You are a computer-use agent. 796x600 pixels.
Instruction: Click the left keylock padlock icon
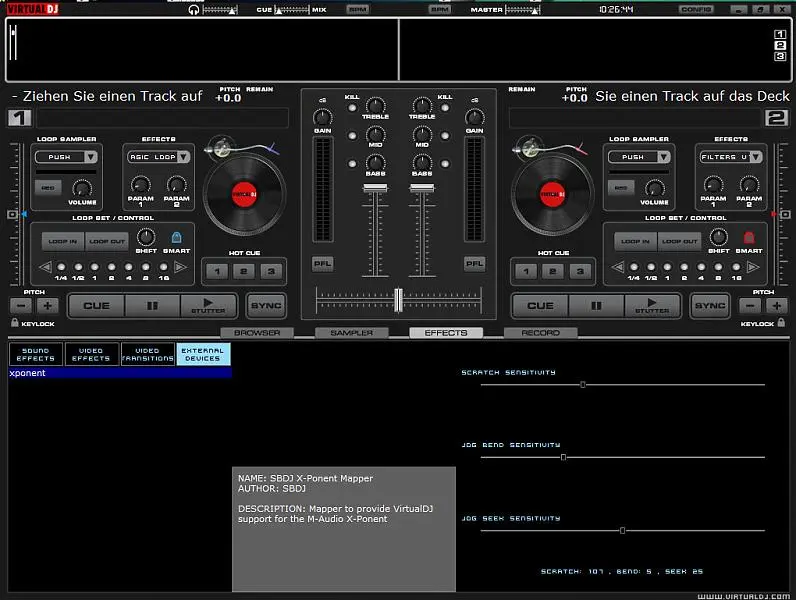[x=14, y=324]
